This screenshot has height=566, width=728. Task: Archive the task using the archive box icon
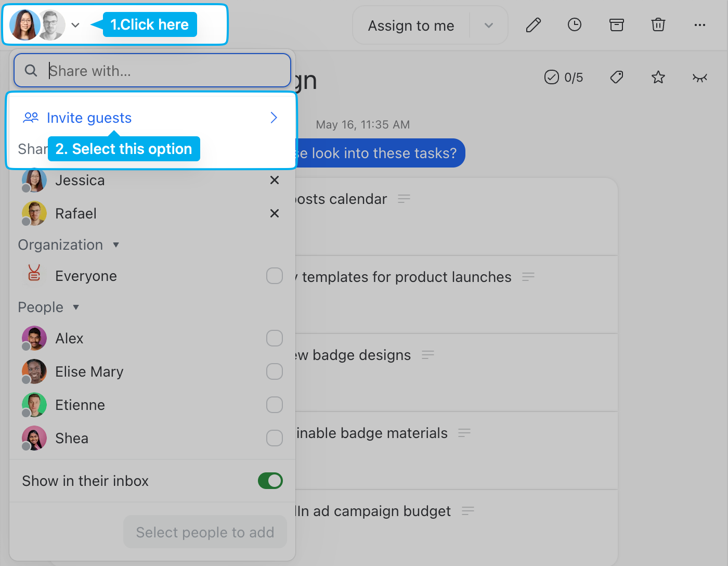click(x=617, y=24)
